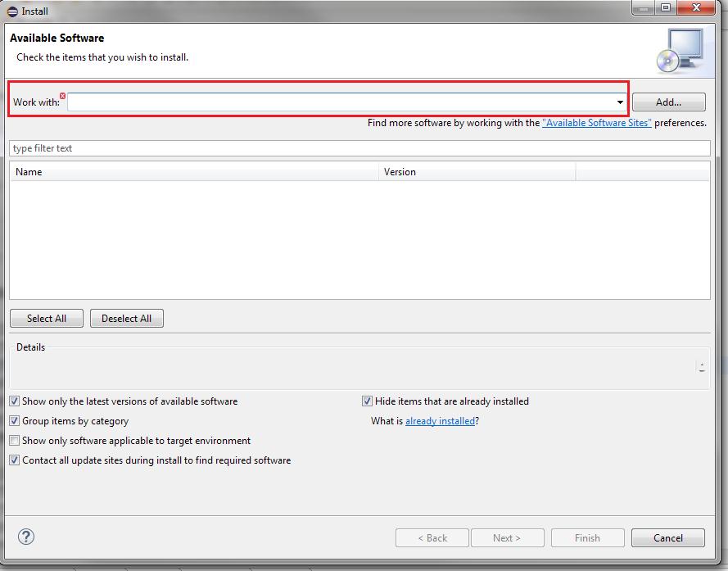Click the Eclipse icon in the title bar
This screenshot has height=571, width=728.
[x=12, y=11]
